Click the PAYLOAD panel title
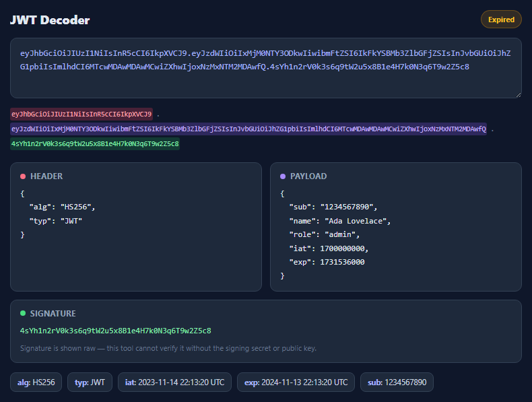The height and width of the screenshot is (402, 532). 308,176
